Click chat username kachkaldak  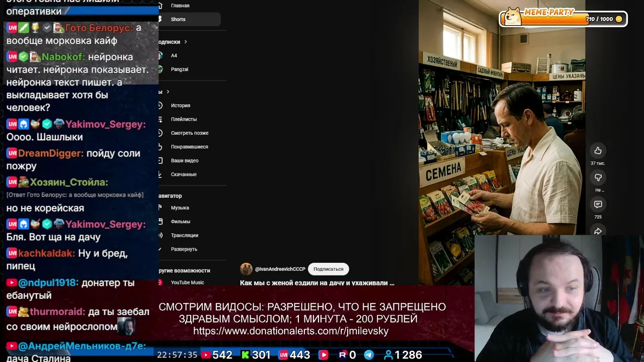point(46,253)
